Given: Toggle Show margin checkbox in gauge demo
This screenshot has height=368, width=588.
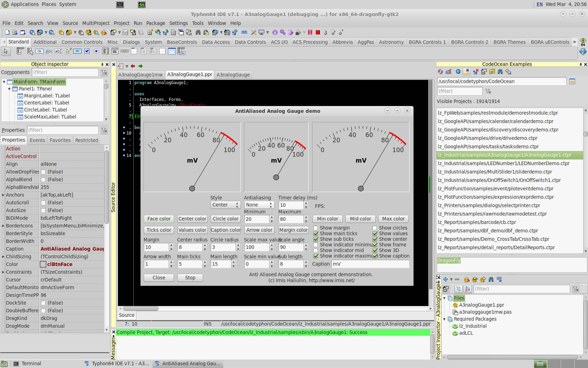Looking at the screenshot, I should pos(316,228).
